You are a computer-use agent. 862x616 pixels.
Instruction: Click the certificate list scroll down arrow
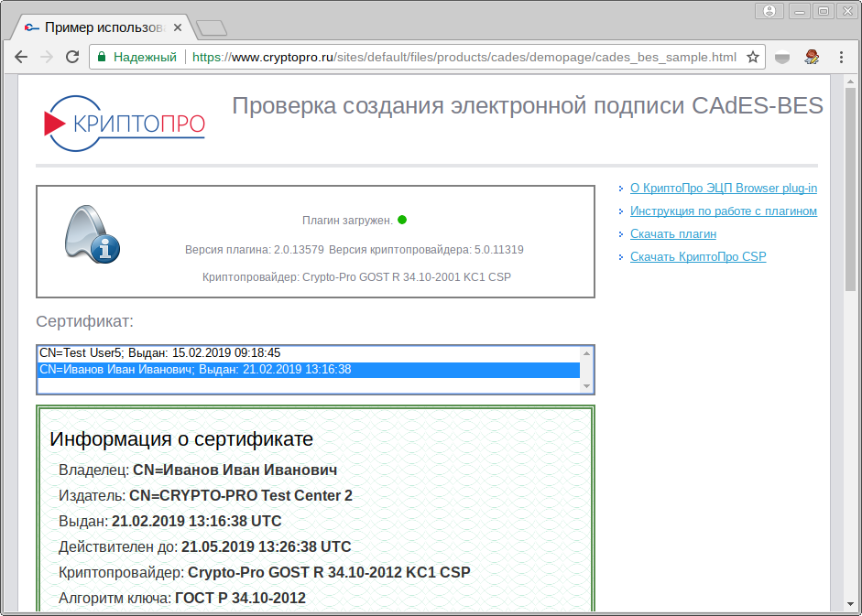coord(586,385)
